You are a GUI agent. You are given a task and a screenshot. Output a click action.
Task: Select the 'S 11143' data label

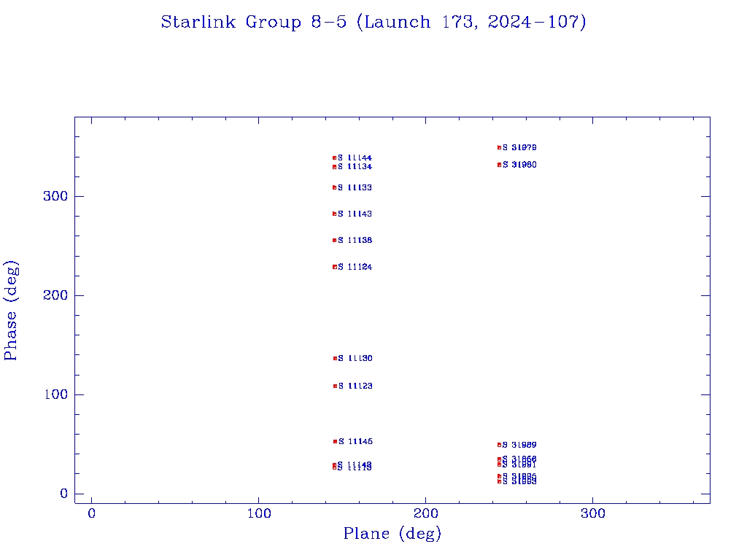355,214
